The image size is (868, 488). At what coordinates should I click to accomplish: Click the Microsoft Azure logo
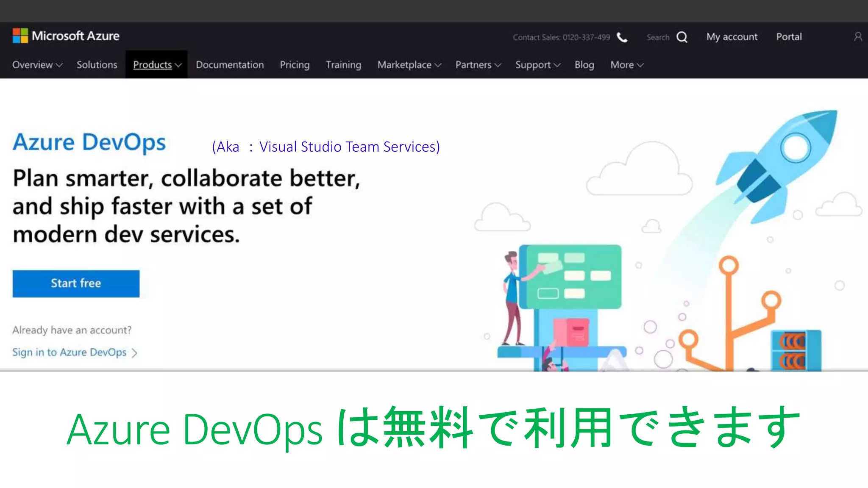tap(66, 36)
